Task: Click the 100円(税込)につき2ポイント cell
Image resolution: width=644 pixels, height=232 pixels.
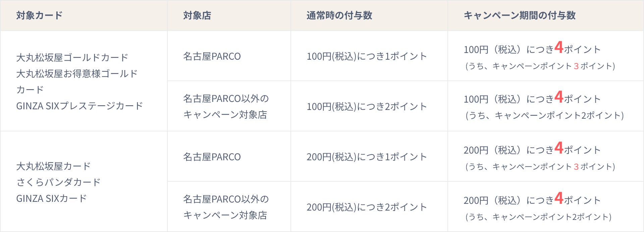Action: (x=367, y=107)
